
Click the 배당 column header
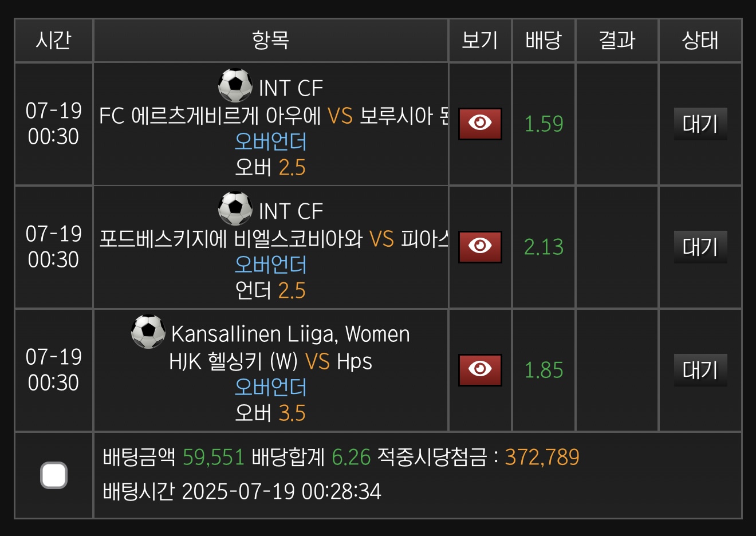click(x=543, y=40)
